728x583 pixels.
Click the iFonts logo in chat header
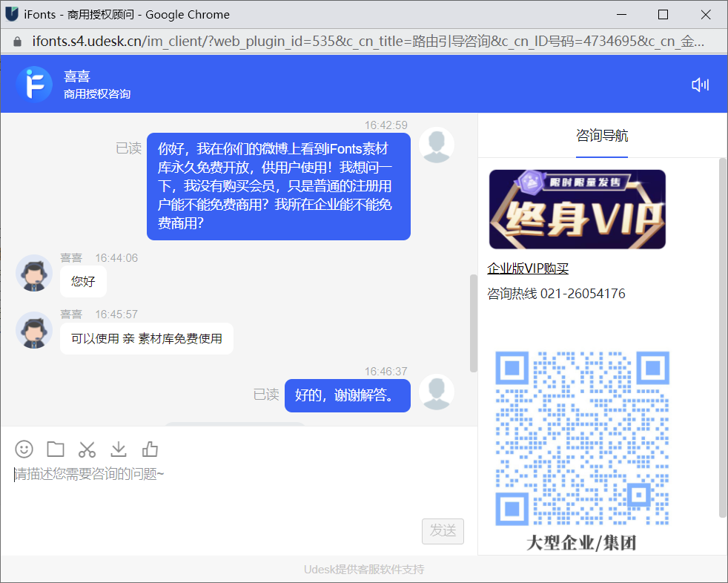pos(34,85)
